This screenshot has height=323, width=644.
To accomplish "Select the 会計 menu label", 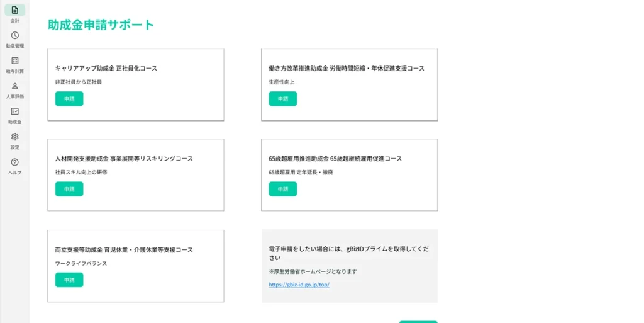I will click(14, 21).
